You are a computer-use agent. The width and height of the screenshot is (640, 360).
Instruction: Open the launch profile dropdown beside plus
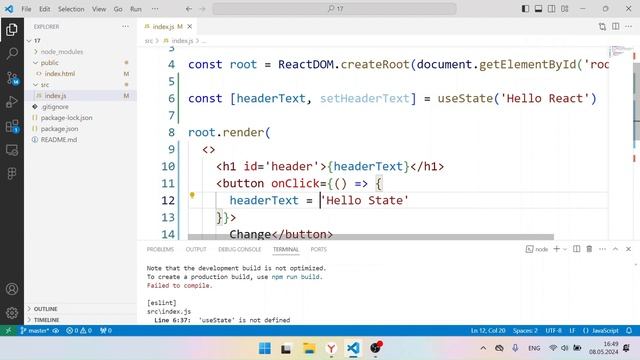coord(565,249)
